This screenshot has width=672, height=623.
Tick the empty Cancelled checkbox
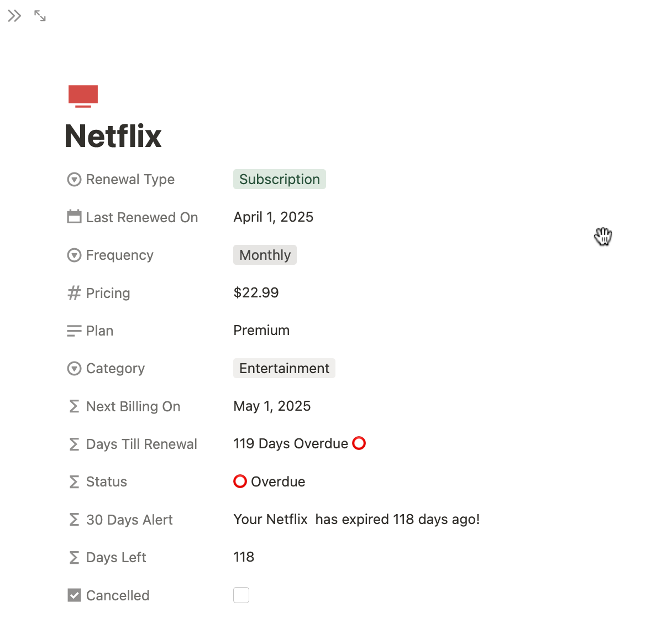(241, 595)
